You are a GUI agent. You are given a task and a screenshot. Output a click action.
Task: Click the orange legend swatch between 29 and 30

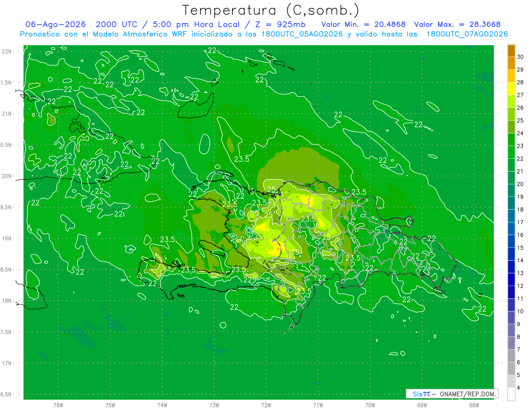(511, 63)
